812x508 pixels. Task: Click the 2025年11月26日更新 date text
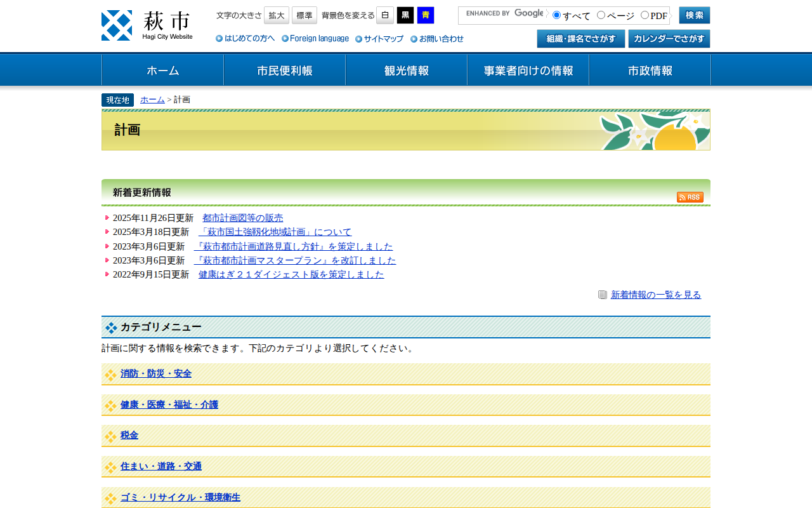tap(153, 218)
